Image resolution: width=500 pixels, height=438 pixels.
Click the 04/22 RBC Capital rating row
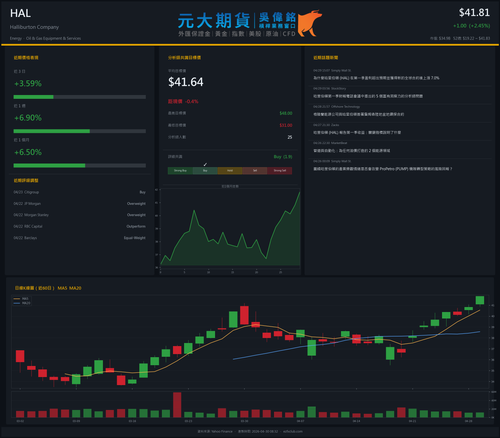click(x=80, y=226)
